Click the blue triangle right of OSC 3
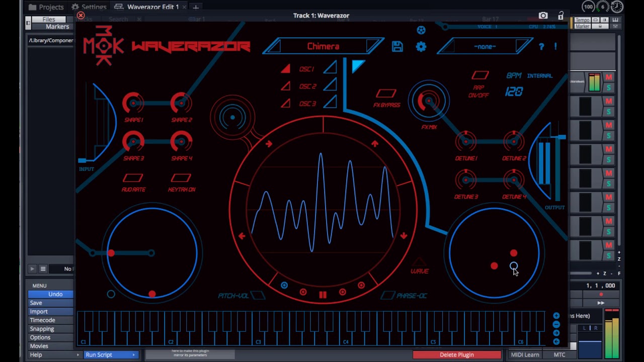This screenshot has height=362, width=644. tap(330, 103)
